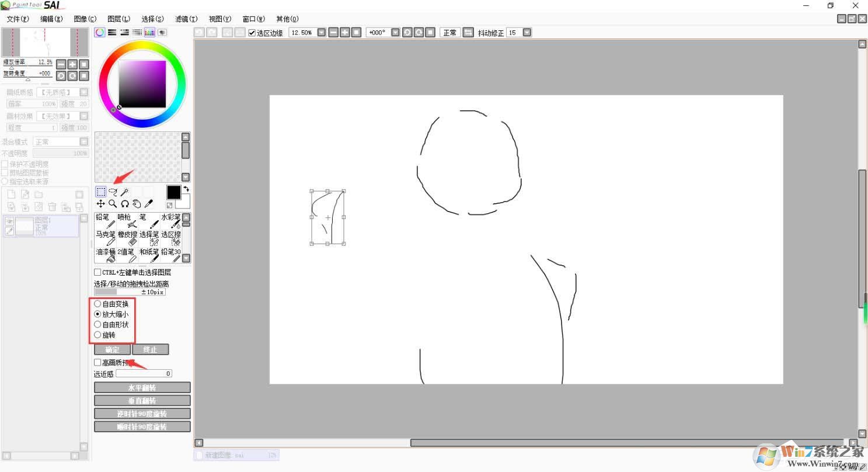Check CTRL+左键单击选择图层 option
Viewport: 868px width, 472px height.
pos(97,272)
